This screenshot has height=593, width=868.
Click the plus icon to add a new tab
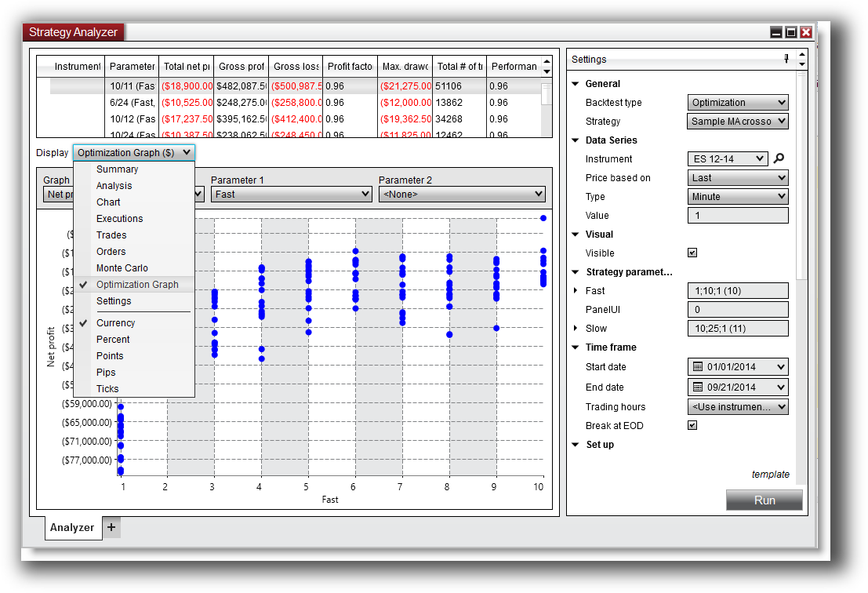[111, 527]
